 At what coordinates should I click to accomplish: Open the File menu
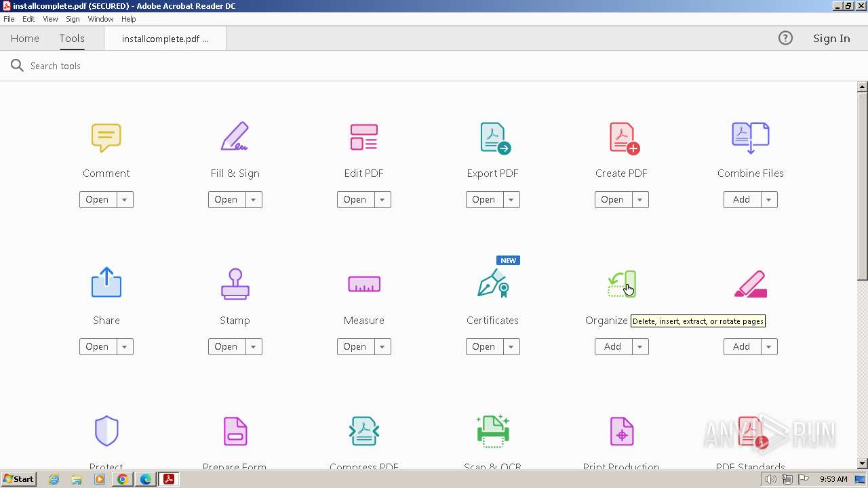(9, 19)
